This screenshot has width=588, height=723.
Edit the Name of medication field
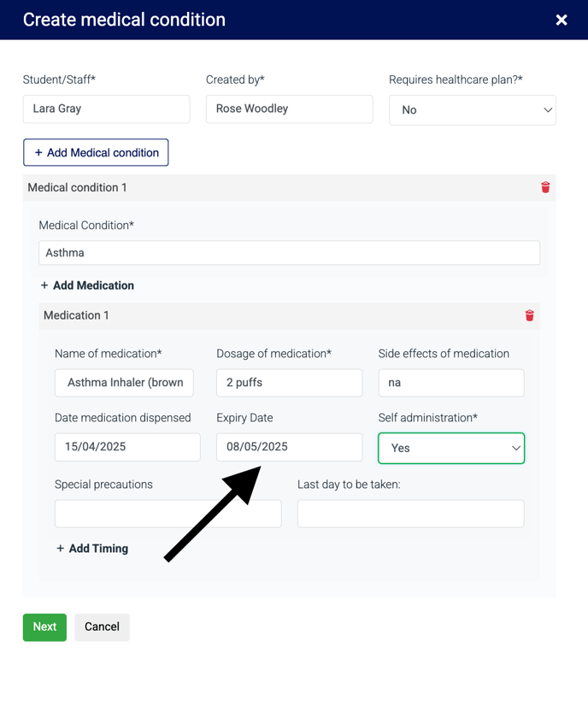(x=124, y=383)
